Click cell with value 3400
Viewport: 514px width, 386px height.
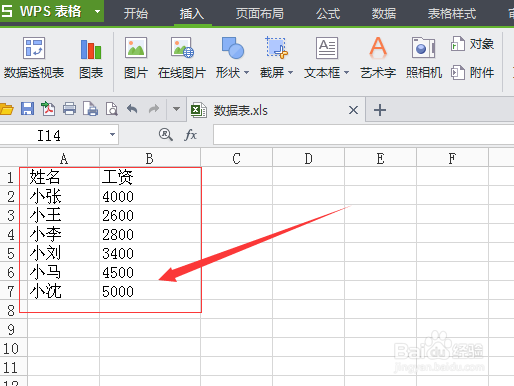(150, 253)
